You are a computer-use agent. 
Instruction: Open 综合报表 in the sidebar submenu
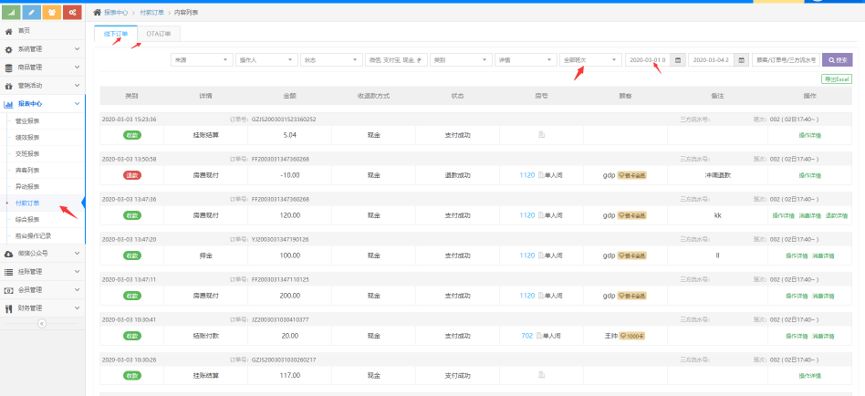28,220
